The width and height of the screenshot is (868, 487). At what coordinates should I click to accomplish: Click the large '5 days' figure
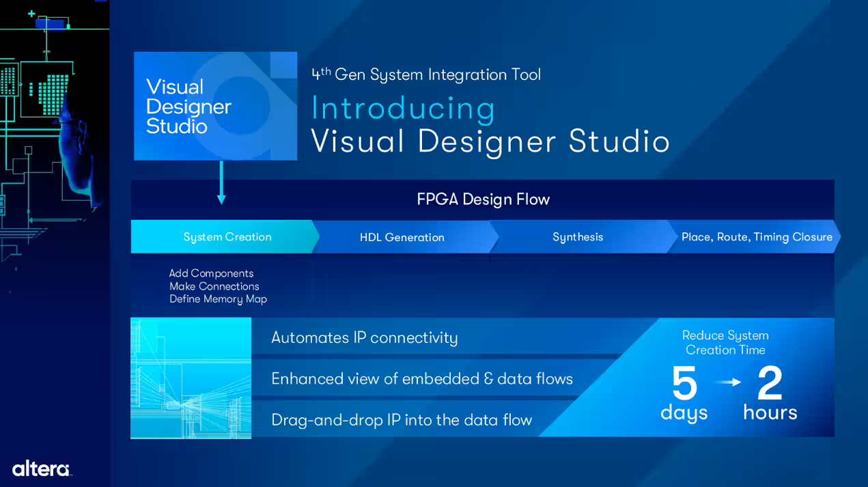(x=684, y=394)
